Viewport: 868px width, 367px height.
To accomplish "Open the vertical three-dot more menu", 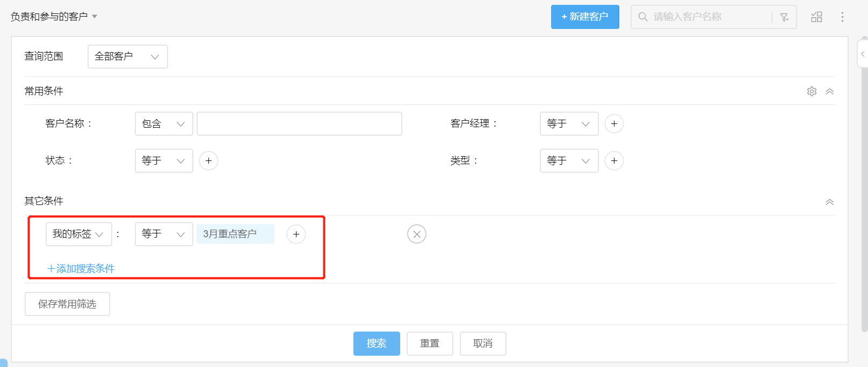I will click(842, 17).
